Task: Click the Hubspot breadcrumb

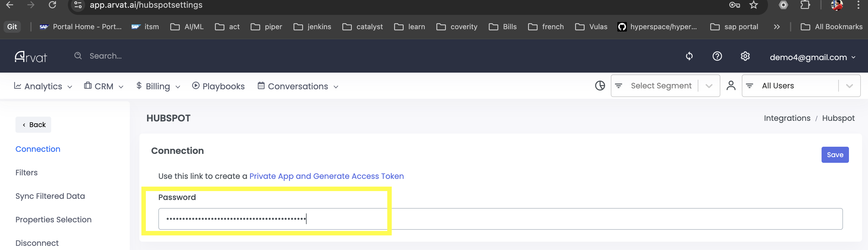Action: tap(838, 118)
